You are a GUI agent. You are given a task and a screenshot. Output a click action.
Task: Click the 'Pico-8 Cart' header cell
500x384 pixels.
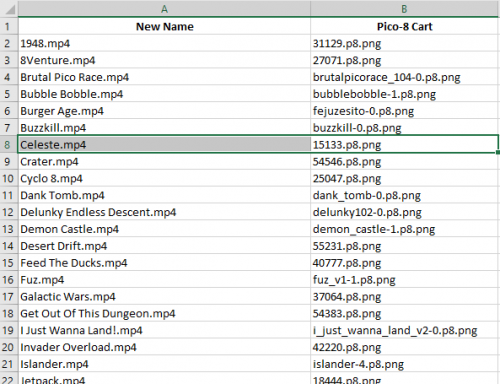405,26
